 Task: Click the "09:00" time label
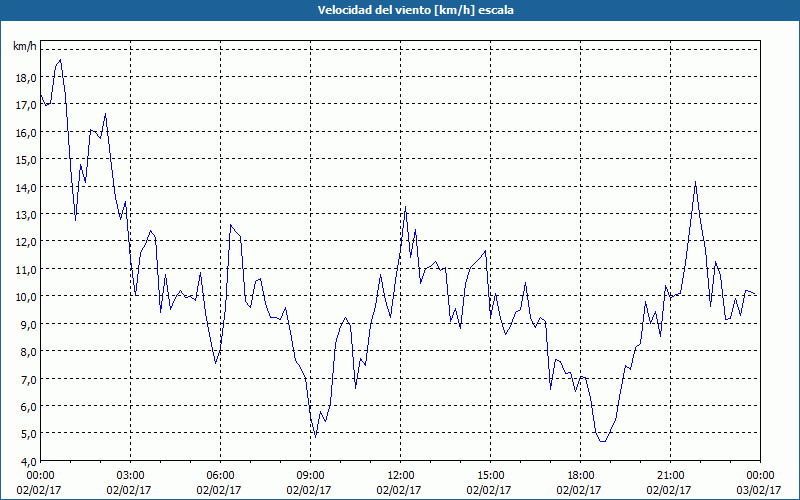(311, 476)
